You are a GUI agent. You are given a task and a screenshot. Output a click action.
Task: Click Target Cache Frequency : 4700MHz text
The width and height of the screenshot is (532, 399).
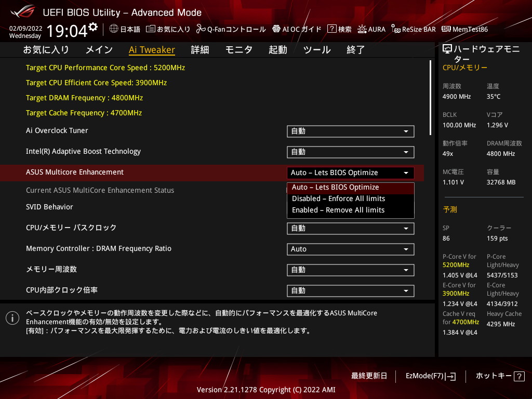coord(84,113)
